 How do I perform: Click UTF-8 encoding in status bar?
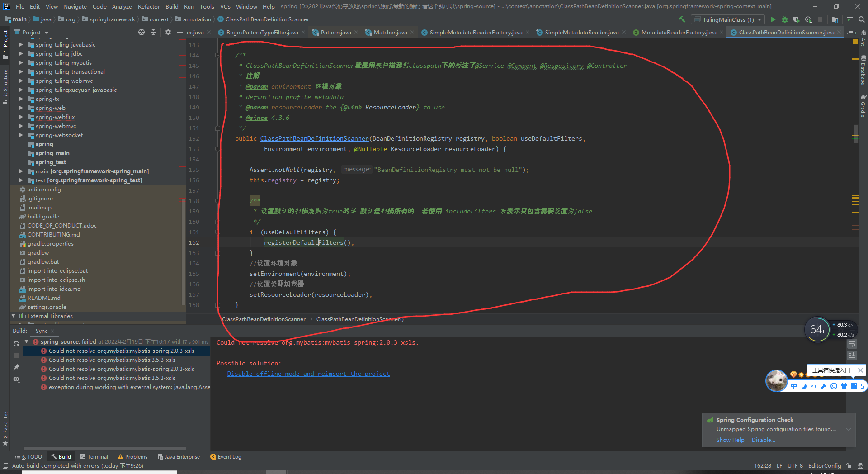795,465
